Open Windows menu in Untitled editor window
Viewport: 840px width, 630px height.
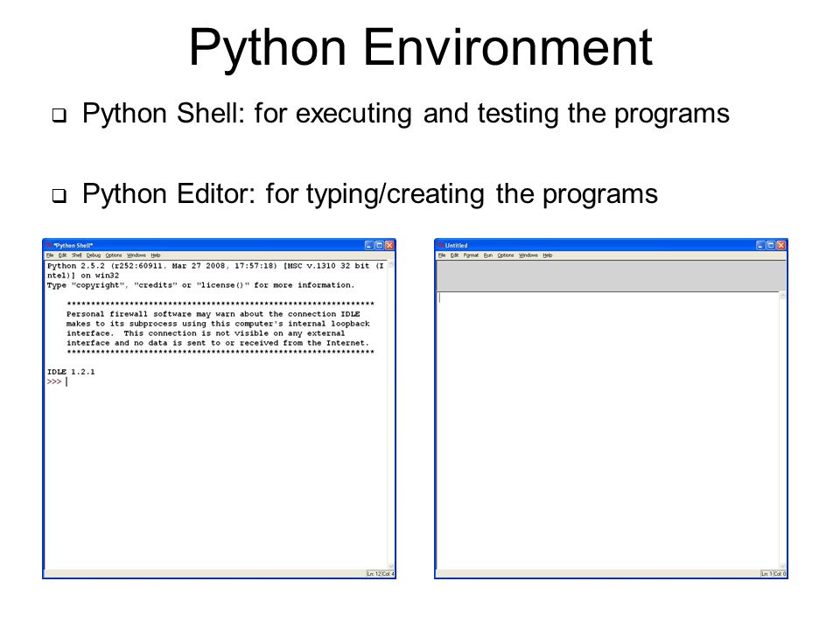[528, 255]
